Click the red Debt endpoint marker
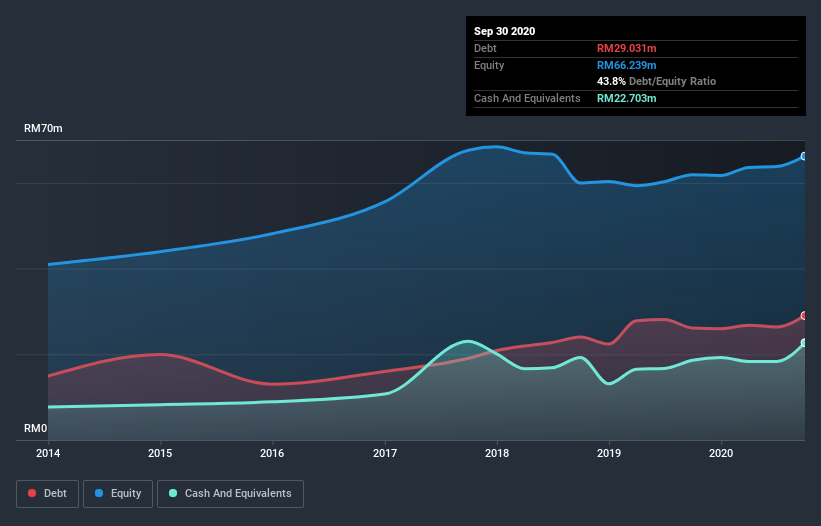 point(804,316)
